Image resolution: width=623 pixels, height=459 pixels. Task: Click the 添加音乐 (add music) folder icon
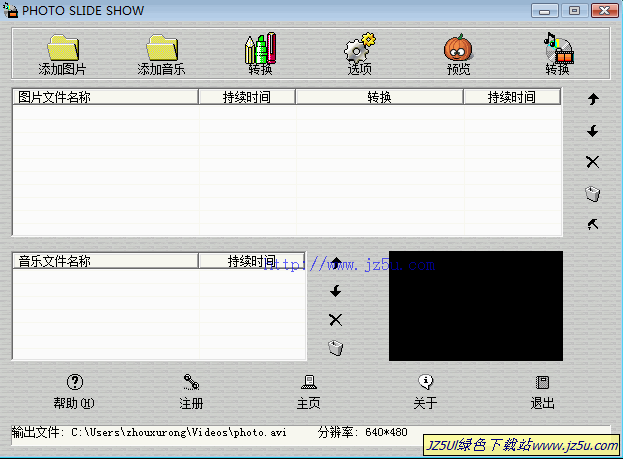tap(161, 48)
